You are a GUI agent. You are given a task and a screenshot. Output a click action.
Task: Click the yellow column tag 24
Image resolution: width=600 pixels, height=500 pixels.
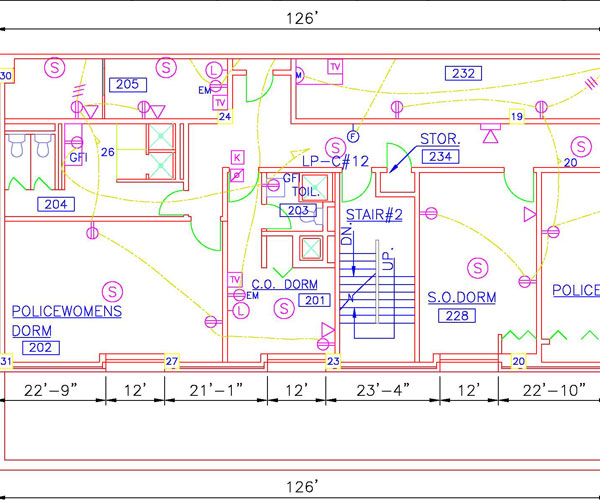click(x=225, y=116)
